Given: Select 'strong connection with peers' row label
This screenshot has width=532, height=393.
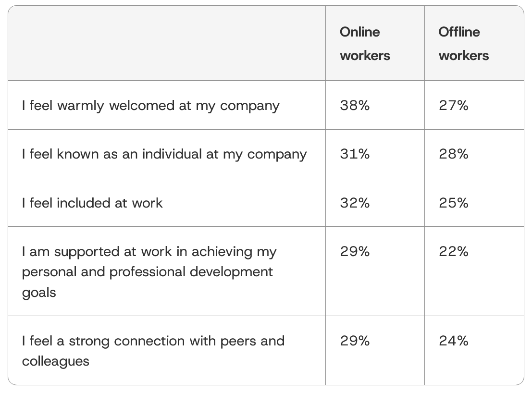Looking at the screenshot, I should pos(153,351).
